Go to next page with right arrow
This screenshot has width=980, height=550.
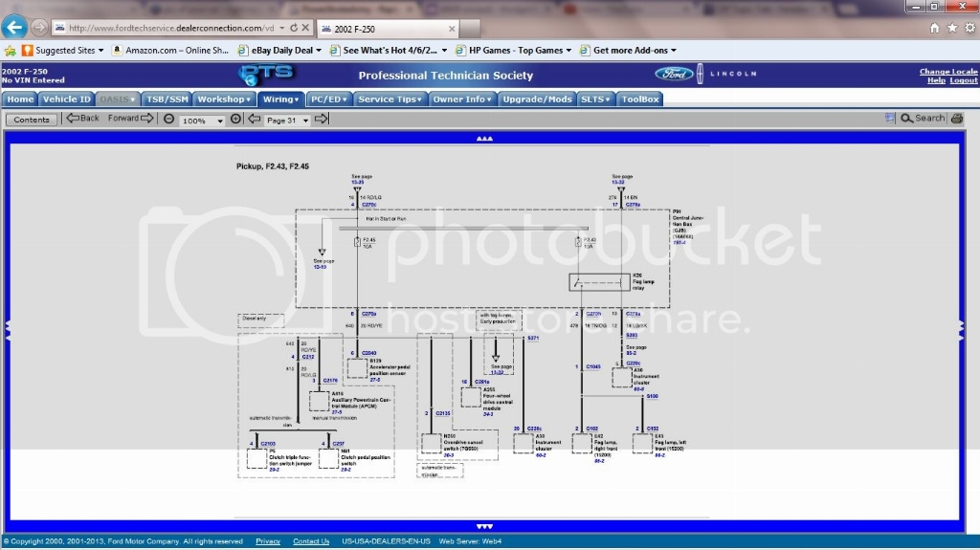[x=322, y=119]
